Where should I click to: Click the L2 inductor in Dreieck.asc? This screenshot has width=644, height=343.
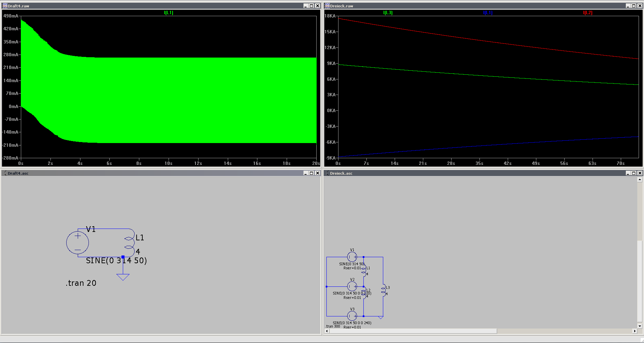364,293
